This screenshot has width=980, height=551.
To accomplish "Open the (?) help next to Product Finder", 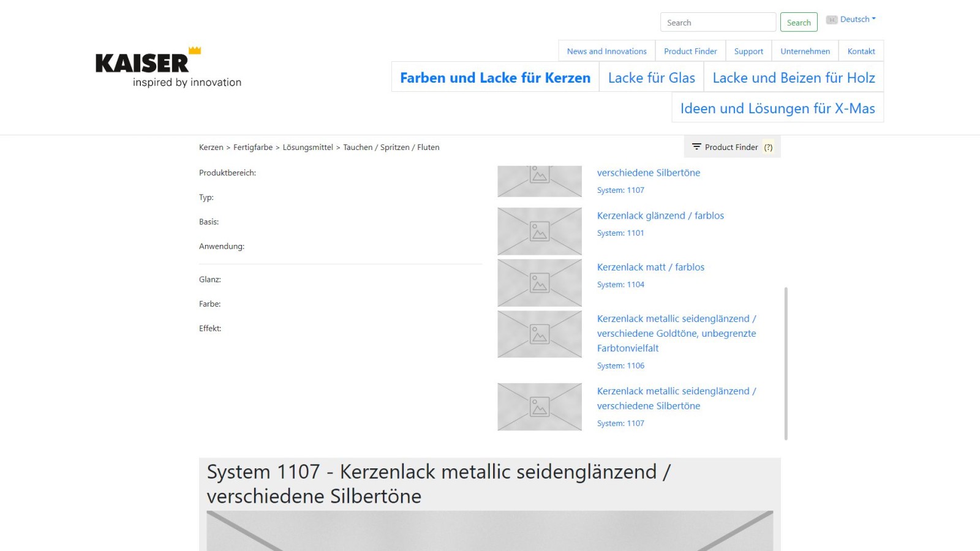I will [x=769, y=147].
